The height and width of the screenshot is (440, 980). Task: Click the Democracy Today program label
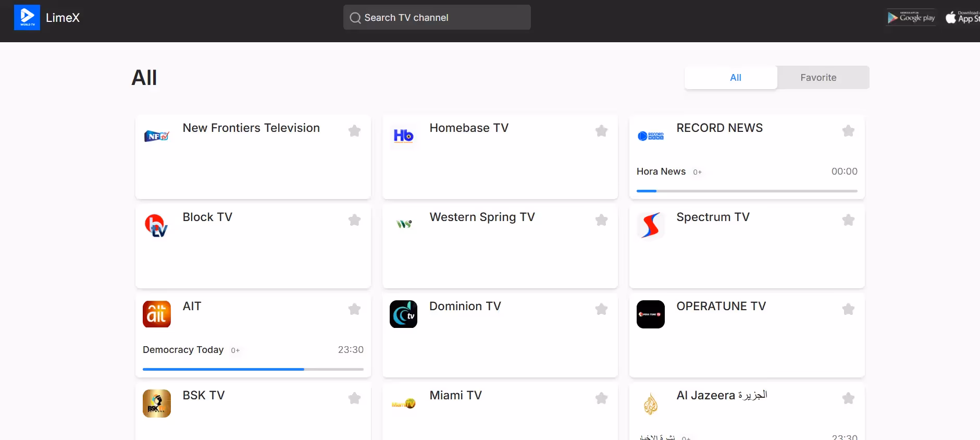(x=183, y=350)
